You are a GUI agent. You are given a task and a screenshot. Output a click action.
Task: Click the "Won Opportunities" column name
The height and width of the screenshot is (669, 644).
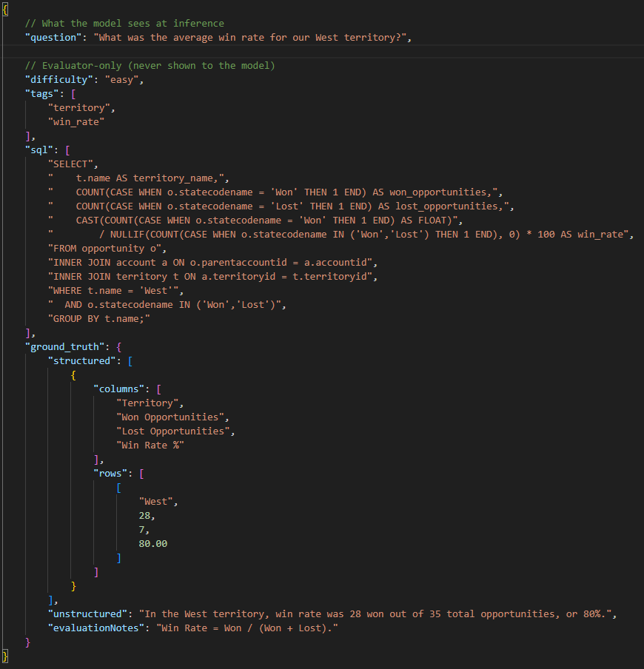[172, 417]
